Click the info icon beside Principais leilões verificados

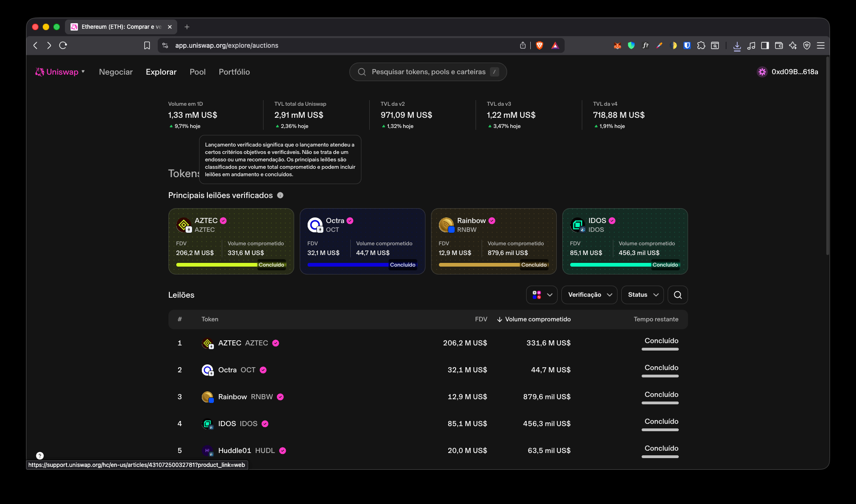click(x=280, y=195)
